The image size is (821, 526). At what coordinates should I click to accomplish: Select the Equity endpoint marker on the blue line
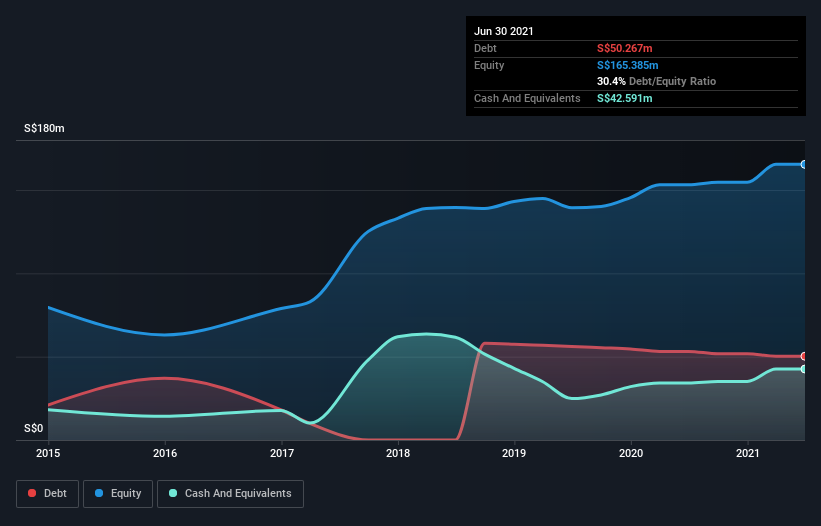click(804, 164)
